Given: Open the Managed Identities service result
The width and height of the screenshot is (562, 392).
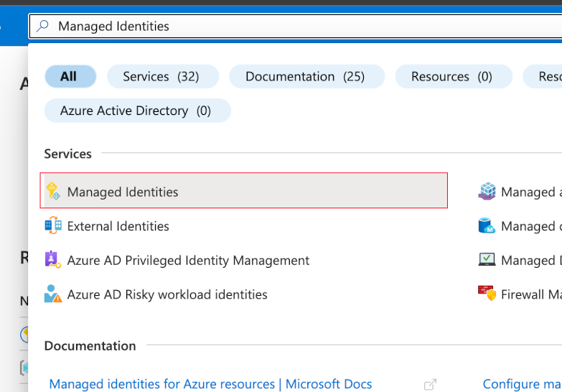Looking at the screenshot, I should [123, 192].
